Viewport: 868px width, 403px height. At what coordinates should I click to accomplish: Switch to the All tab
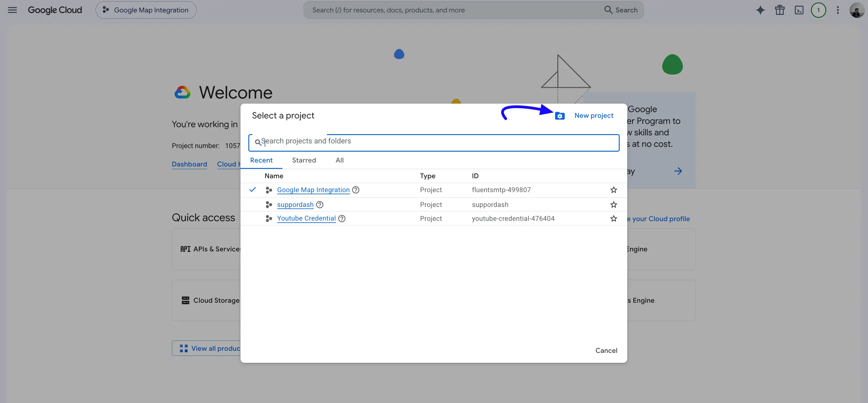point(339,160)
